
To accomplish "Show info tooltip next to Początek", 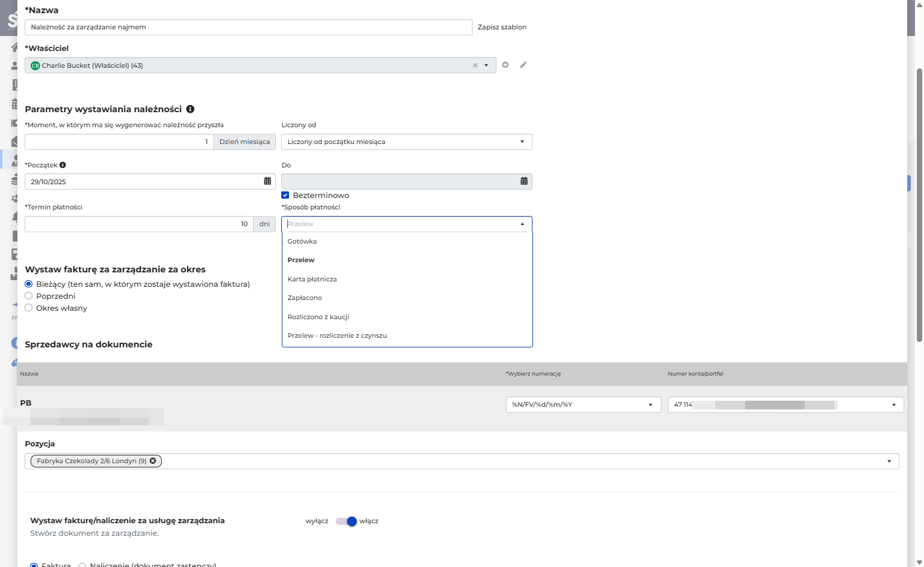I will tap(62, 165).
